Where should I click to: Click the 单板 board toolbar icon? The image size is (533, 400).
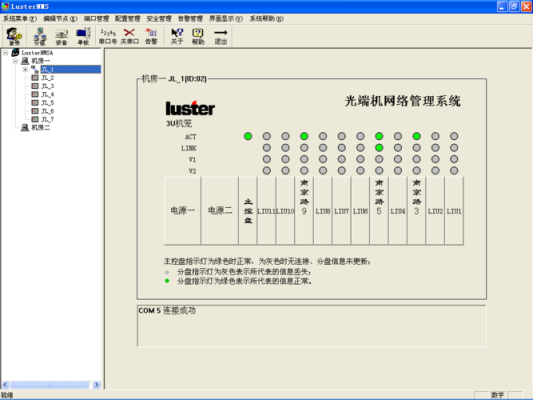83,36
